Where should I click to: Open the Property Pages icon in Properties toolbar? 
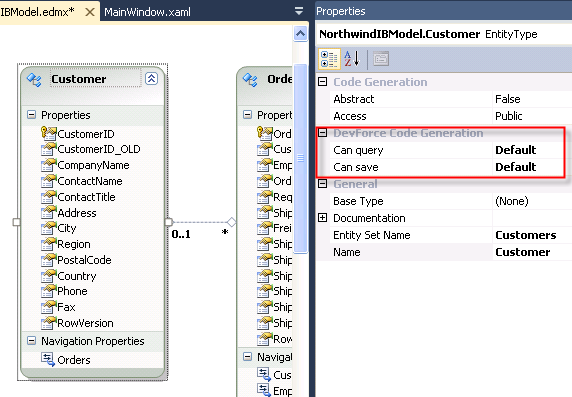click(x=381, y=59)
